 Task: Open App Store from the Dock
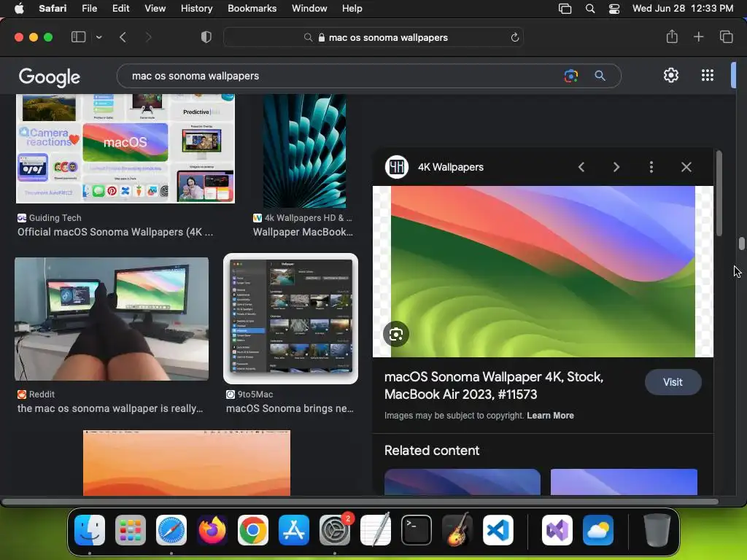294,530
